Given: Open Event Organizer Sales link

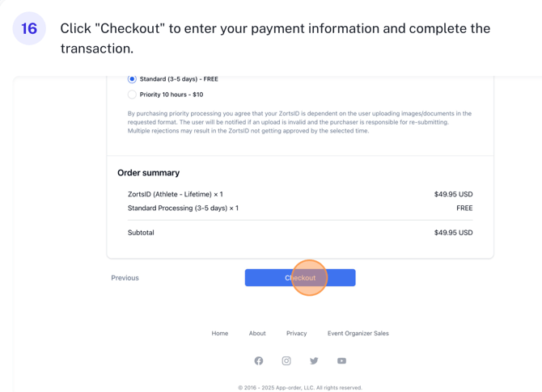Looking at the screenshot, I should click(358, 333).
